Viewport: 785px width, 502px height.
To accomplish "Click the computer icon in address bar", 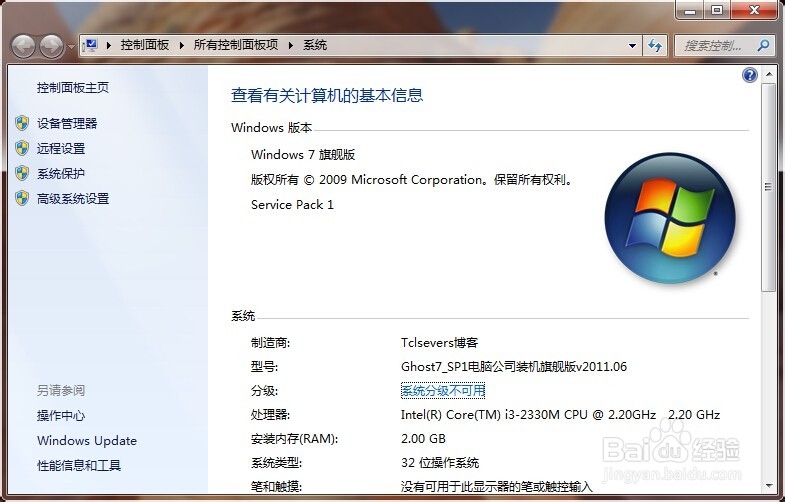I will tap(91, 46).
